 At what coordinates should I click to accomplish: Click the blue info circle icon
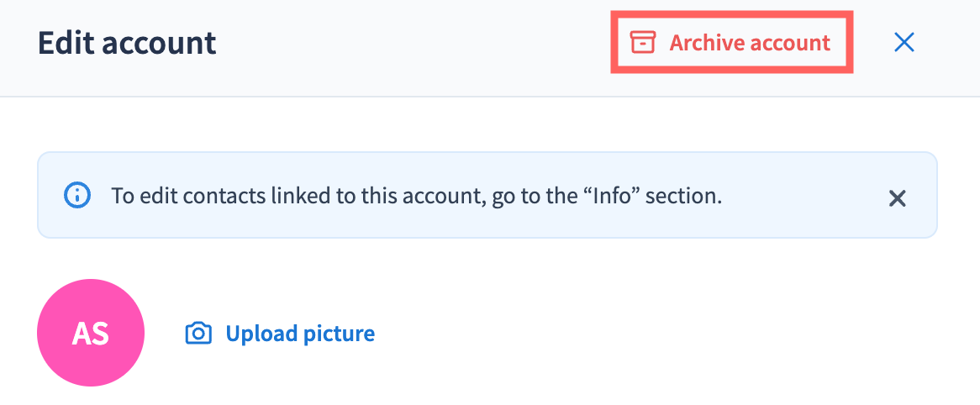pyautogui.click(x=77, y=197)
